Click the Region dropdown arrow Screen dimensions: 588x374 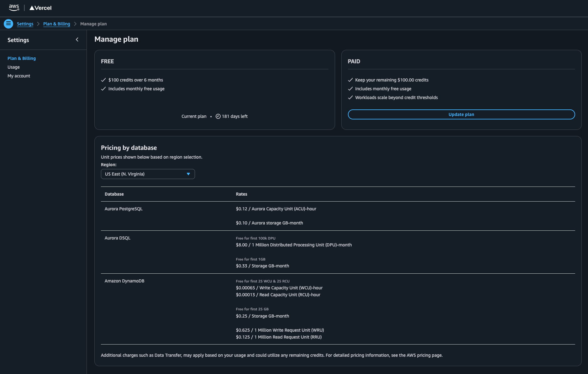tap(188, 174)
